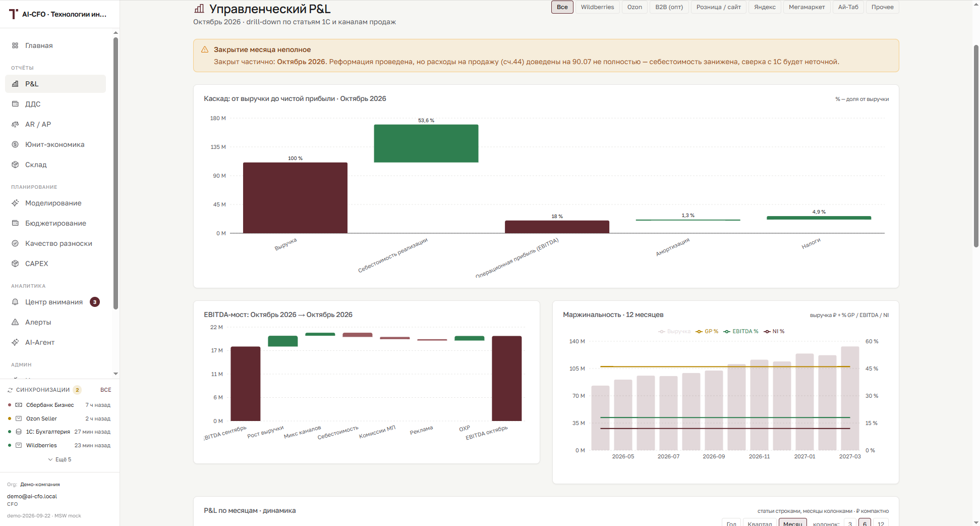Select the Все channel tab
Image resolution: width=980 pixels, height=526 pixels.
tap(562, 7)
